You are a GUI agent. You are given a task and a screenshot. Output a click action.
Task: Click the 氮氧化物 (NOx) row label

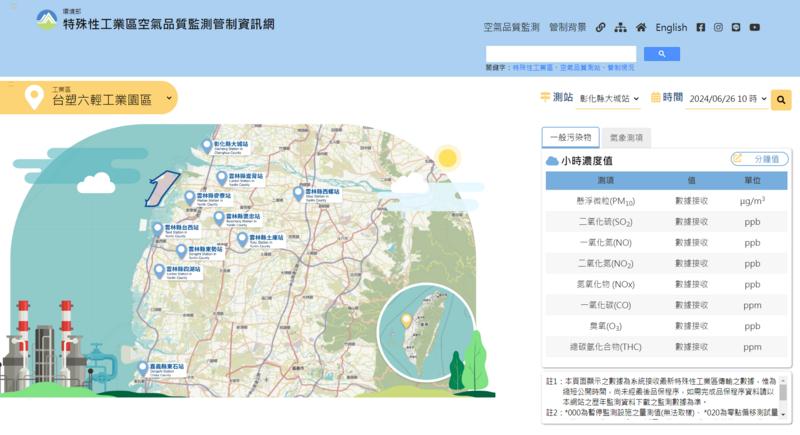click(x=606, y=285)
